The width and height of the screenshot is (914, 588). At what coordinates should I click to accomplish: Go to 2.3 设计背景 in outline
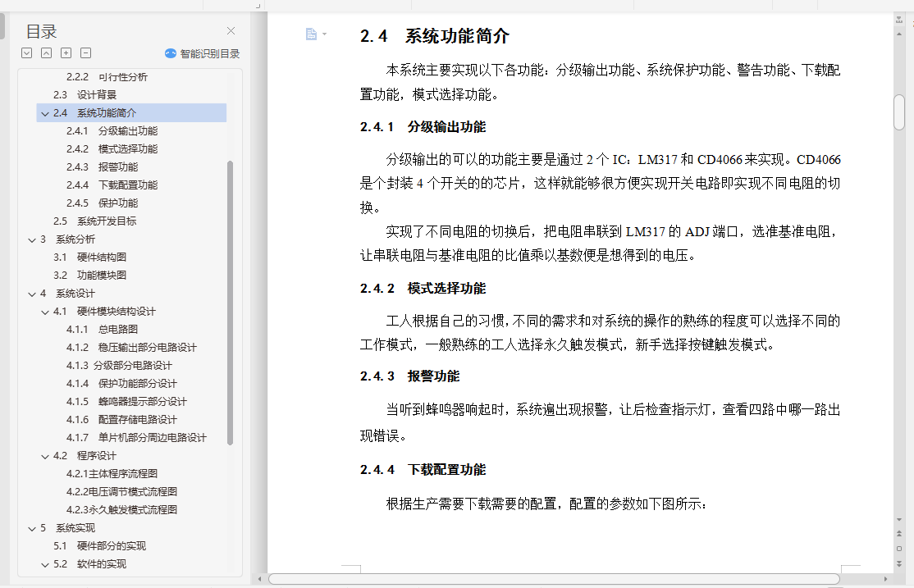click(x=85, y=95)
